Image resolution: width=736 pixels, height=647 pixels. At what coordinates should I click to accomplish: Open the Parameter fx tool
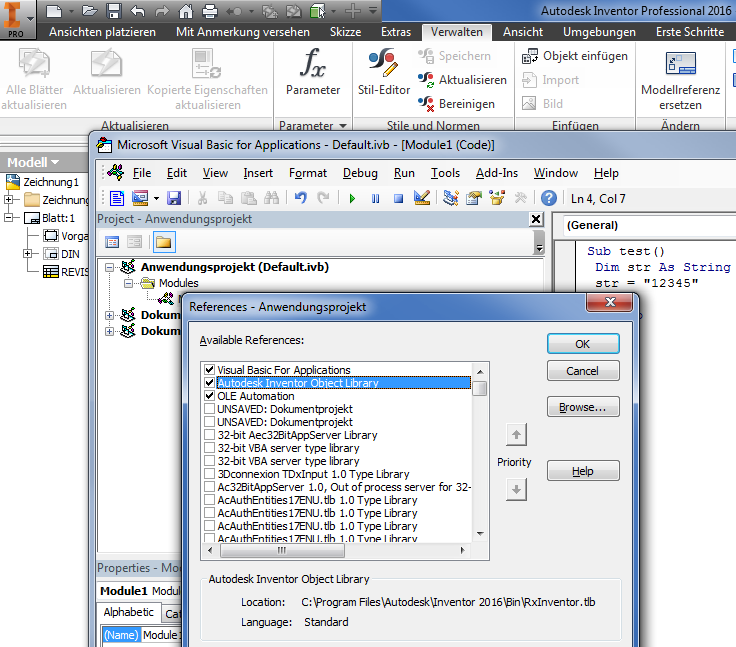coord(313,72)
